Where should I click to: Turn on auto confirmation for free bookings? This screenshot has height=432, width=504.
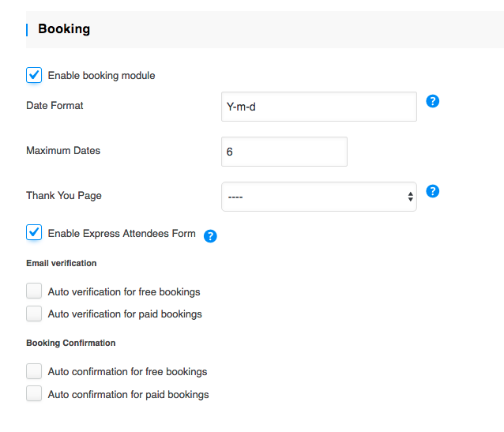point(34,371)
